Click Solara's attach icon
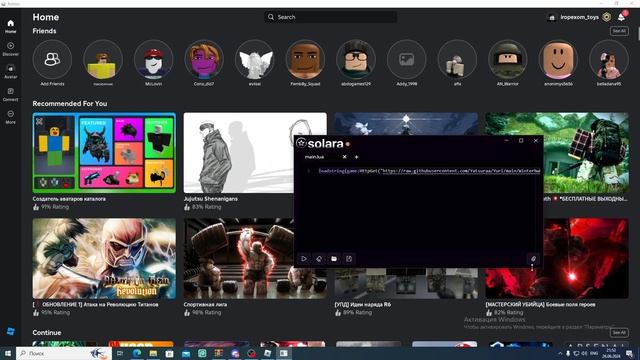This screenshot has height=360, width=640. tap(533, 259)
